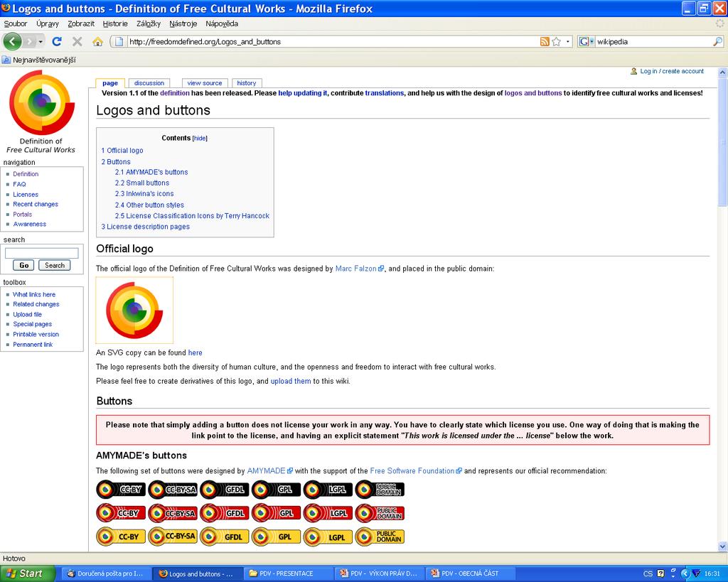
Task: Click black Public Domain button image
Action: click(x=380, y=489)
